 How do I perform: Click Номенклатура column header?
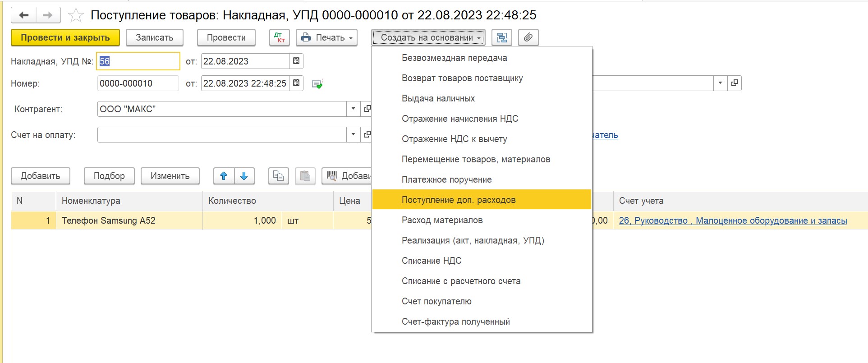129,201
